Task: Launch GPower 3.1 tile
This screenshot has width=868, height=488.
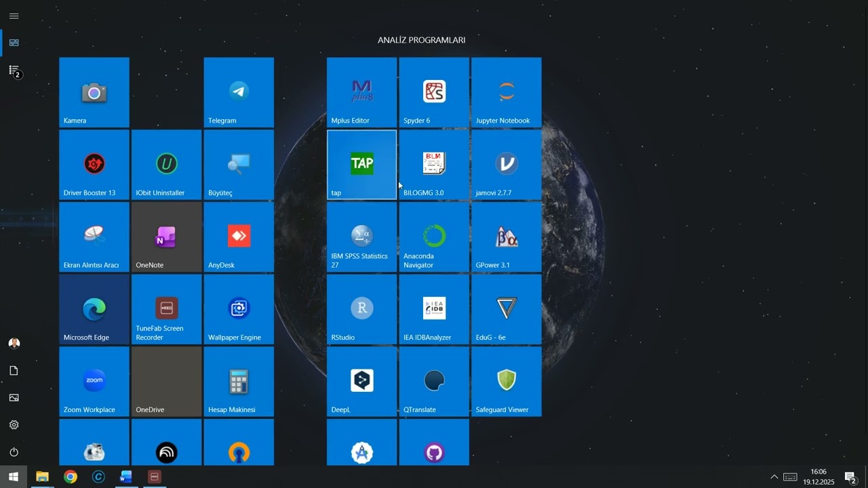Action: point(507,237)
